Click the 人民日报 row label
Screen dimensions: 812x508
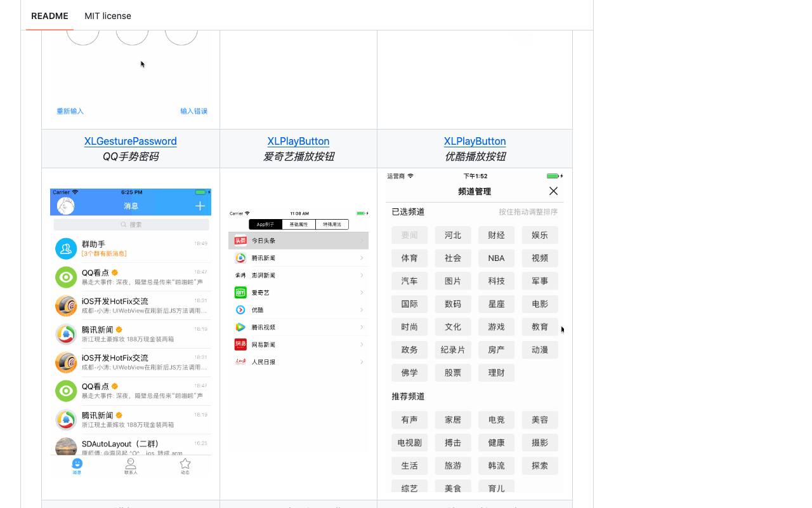tap(263, 362)
